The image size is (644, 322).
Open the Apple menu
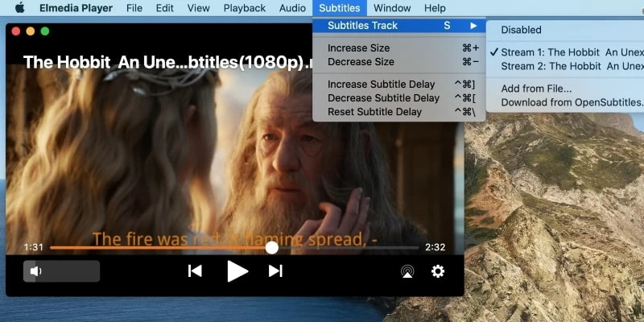pyautogui.click(x=19, y=8)
